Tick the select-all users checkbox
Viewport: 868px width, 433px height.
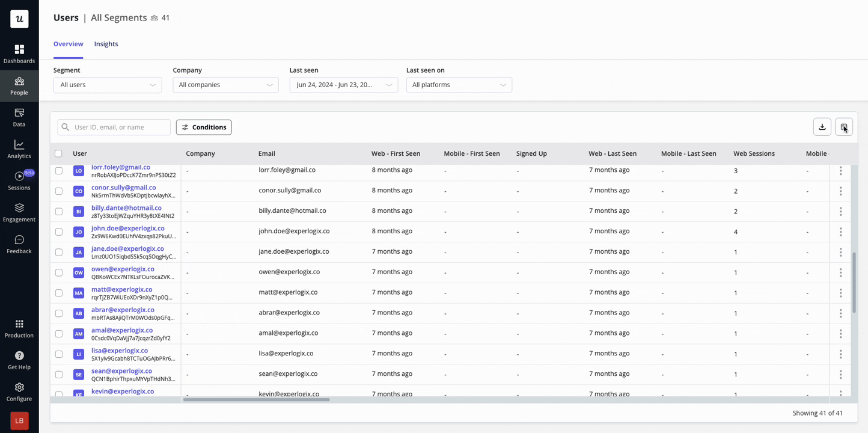[x=58, y=153]
